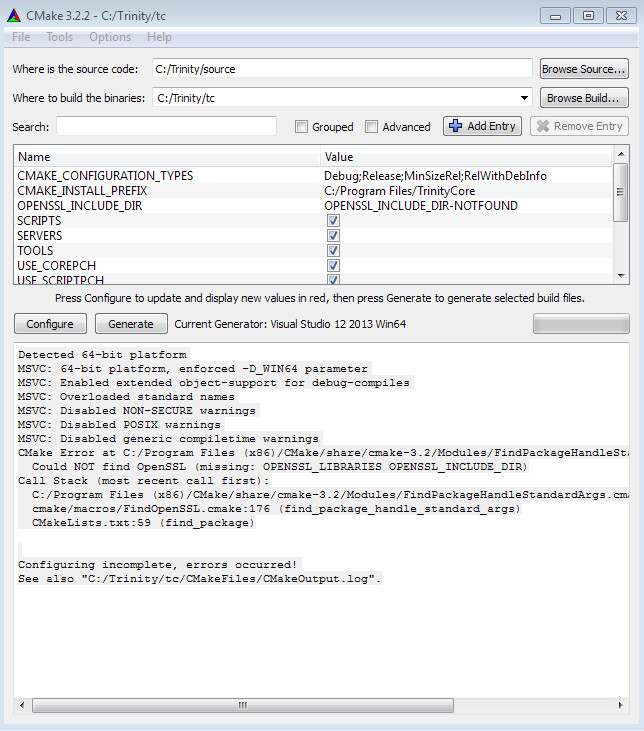Click the Browse Source button
This screenshot has width=644, height=731.
tap(584, 69)
